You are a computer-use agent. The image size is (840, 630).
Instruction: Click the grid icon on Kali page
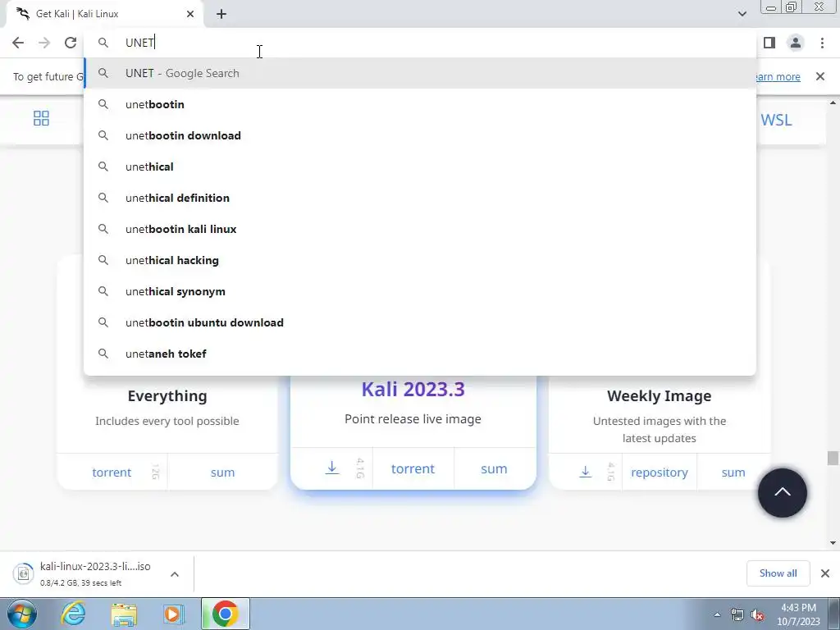[x=41, y=118]
